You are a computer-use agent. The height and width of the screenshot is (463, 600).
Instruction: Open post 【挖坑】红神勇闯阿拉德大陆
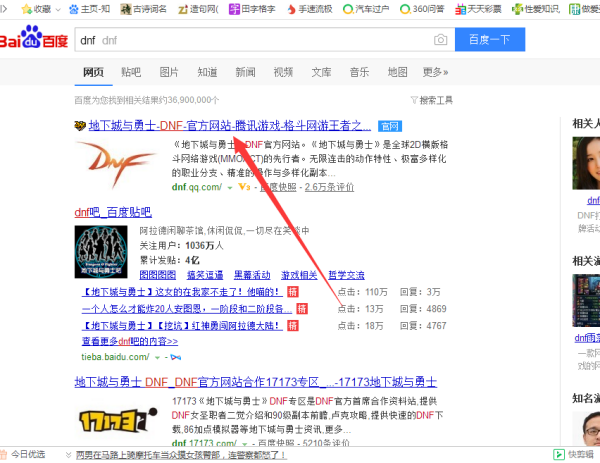click(182, 326)
